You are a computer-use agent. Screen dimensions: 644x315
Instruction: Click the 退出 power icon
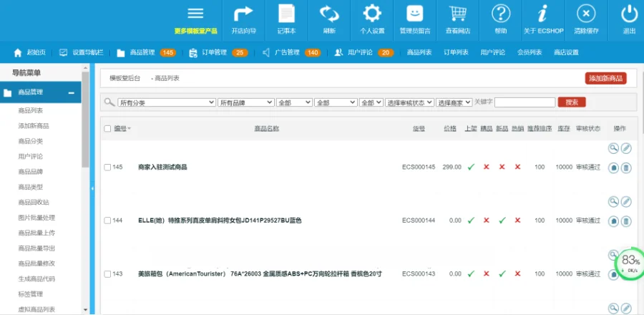point(629,14)
